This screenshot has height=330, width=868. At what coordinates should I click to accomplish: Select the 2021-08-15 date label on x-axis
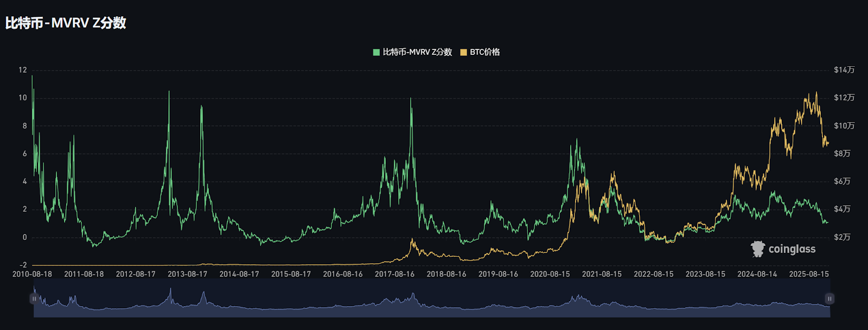coord(602,274)
